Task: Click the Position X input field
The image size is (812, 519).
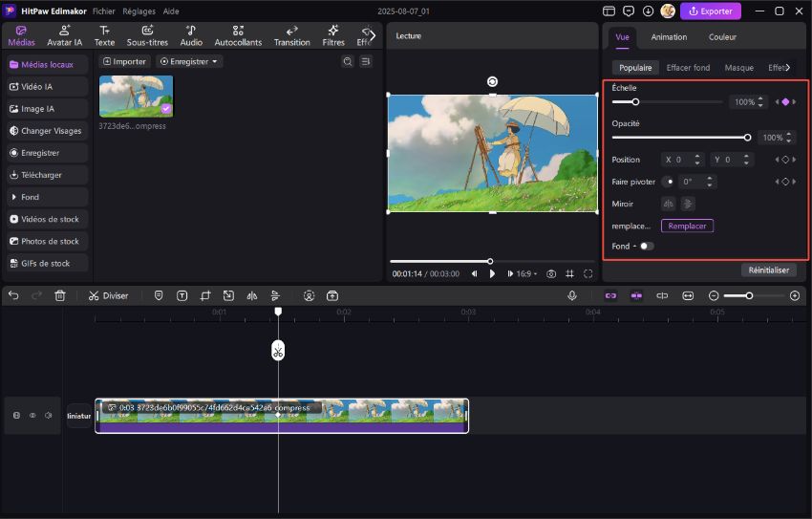Action: [682, 160]
